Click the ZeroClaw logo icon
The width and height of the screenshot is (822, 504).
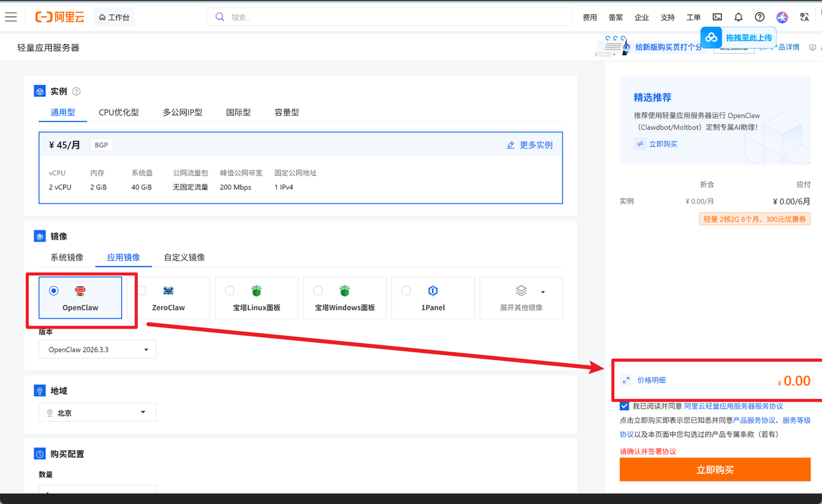[x=168, y=291]
